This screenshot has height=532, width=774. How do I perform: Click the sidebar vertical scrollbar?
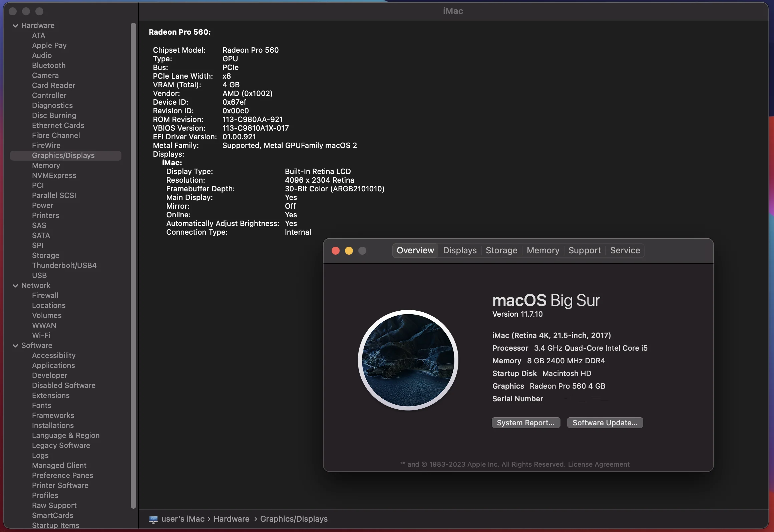tap(133, 265)
